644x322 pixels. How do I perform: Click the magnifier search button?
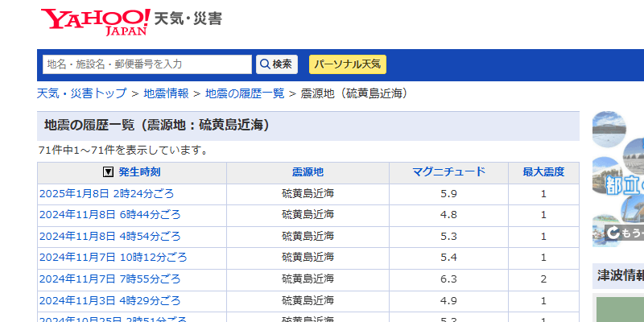pyautogui.click(x=277, y=64)
